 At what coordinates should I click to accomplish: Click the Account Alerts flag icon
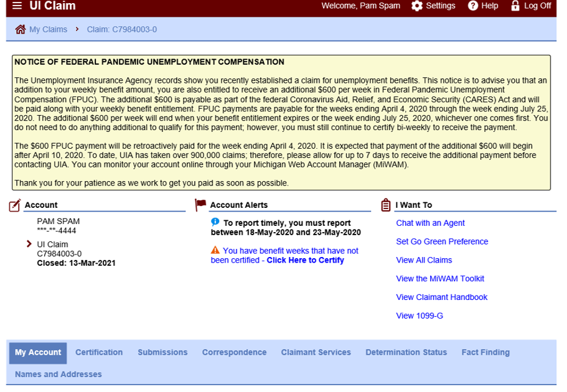click(x=200, y=205)
